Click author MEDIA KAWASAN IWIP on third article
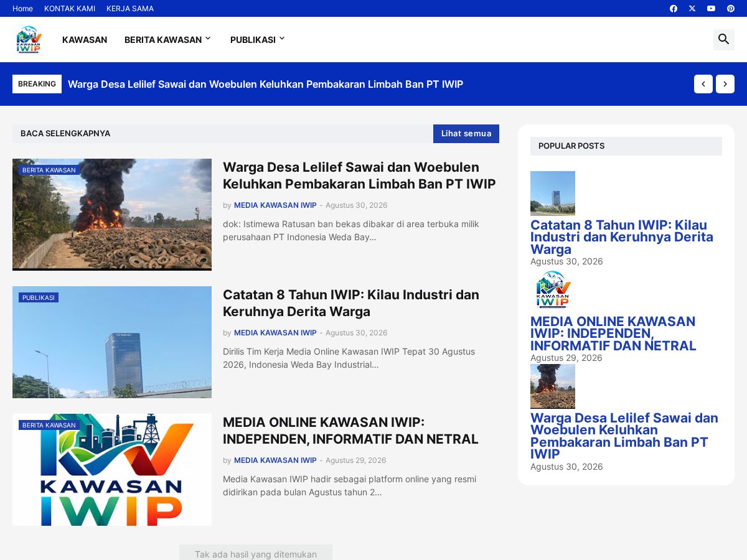This screenshot has width=747, height=560. (x=275, y=460)
